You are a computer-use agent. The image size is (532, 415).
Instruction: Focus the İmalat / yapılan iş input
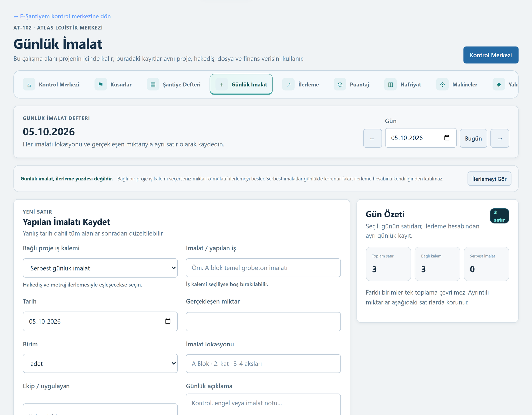263,268
